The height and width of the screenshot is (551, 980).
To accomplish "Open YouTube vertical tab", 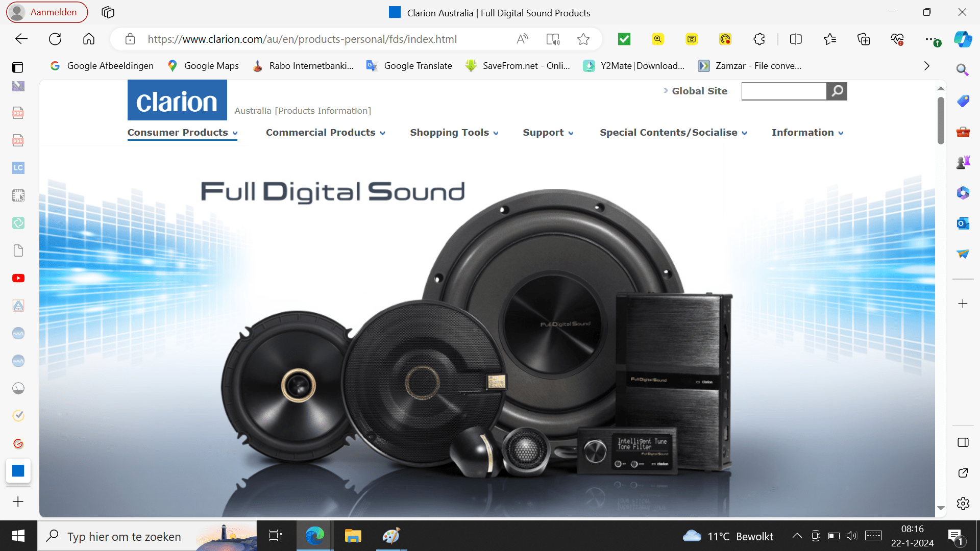I will click(x=18, y=278).
